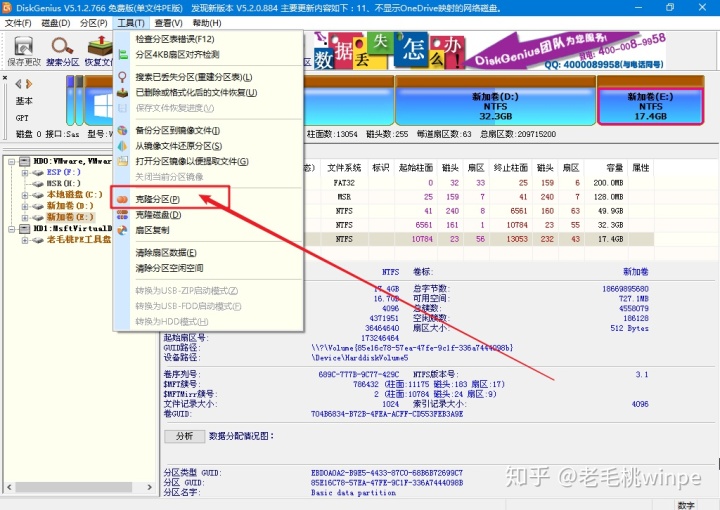Open the 磁盘(D) menu
Screen dimensions: 720x510
[x=56, y=23]
